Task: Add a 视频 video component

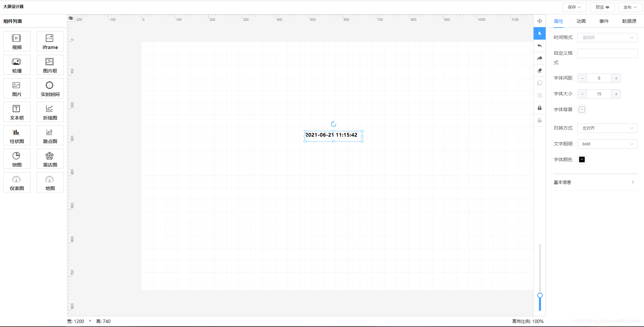Action: 17,41
